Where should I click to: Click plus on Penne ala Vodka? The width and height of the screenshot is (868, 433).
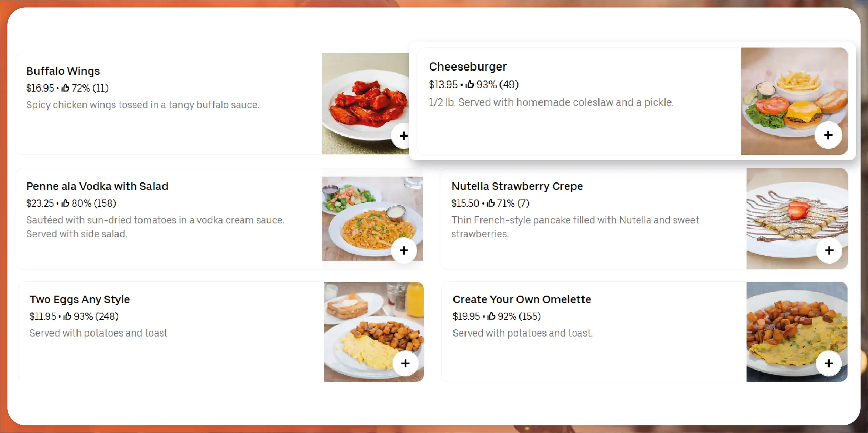pyautogui.click(x=404, y=250)
